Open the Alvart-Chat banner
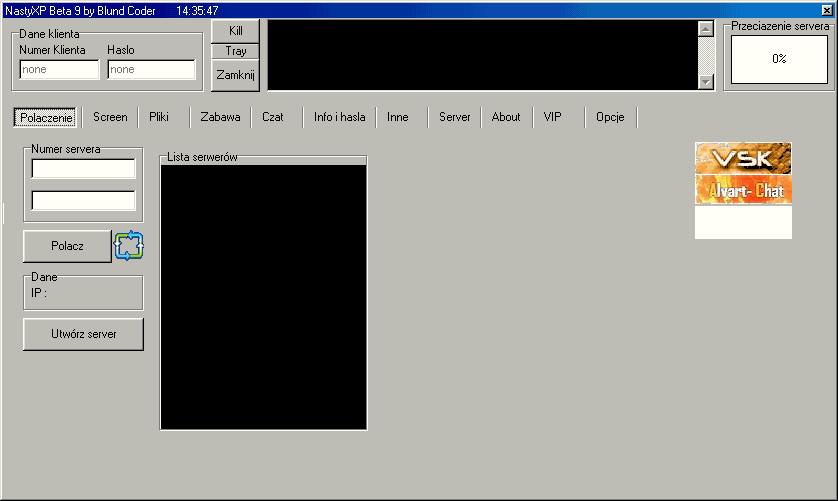Viewport: 838px width, 501px height. (743, 190)
